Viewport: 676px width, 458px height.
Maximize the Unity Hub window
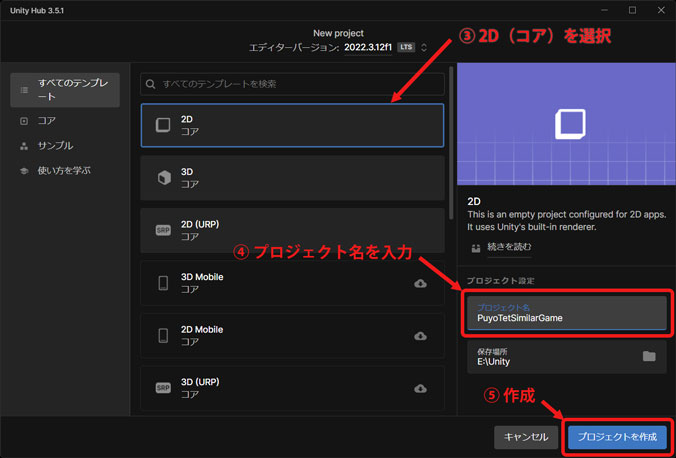[632, 10]
